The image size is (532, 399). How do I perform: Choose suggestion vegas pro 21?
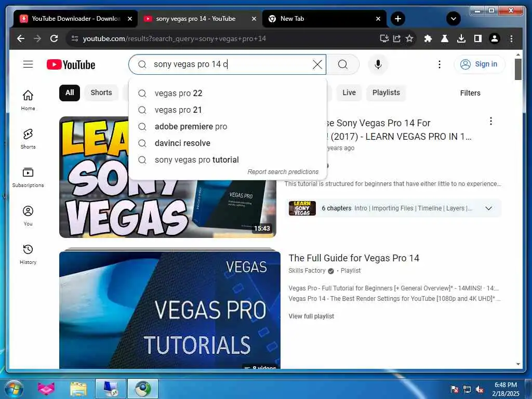pos(228,110)
